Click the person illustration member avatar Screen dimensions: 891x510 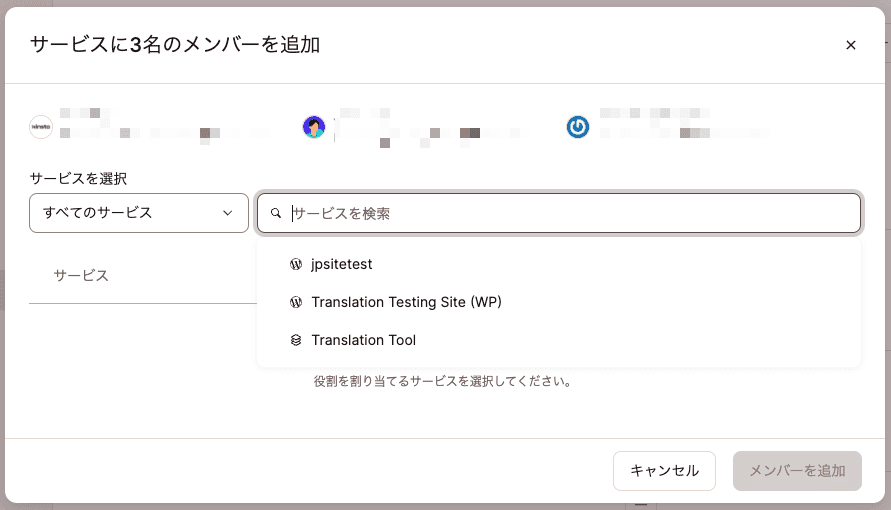[x=314, y=127]
